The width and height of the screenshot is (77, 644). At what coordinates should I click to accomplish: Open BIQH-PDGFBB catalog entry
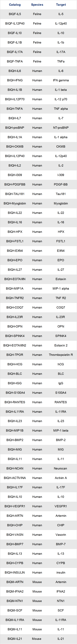click(15, 184)
